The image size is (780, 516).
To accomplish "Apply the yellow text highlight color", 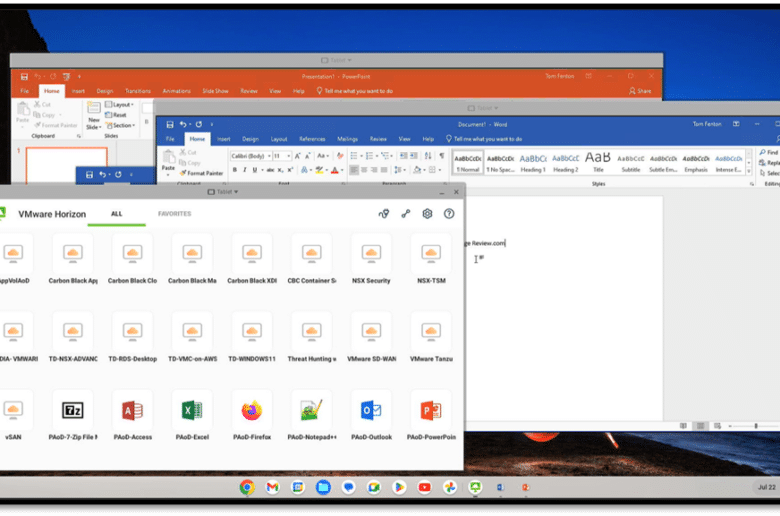I will pos(319,170).
